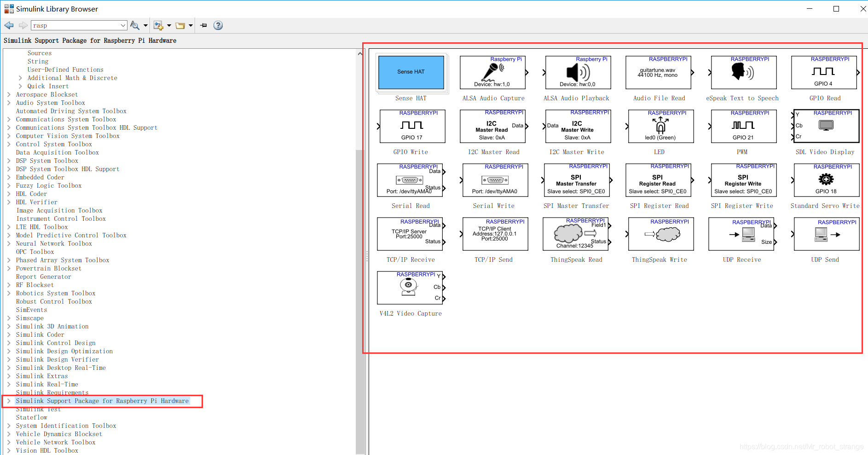
Task: Select the ThingSpeak Read block
Action: coord(577,234)
